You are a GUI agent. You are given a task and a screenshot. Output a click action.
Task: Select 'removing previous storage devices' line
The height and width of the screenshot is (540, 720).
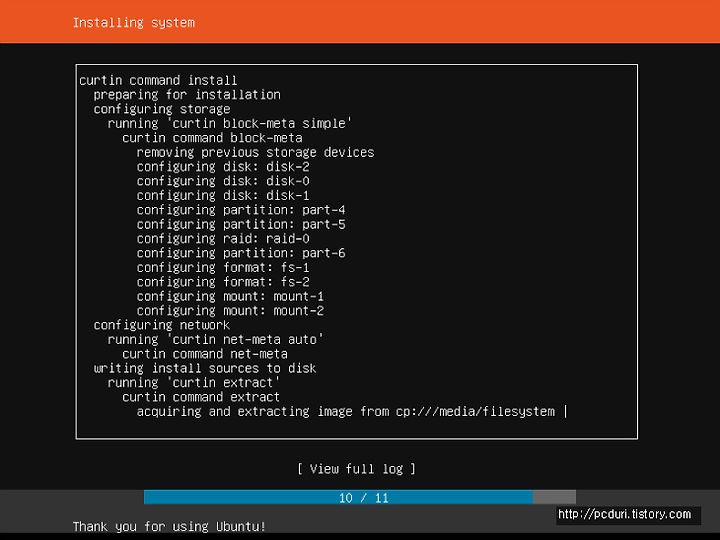255,152
